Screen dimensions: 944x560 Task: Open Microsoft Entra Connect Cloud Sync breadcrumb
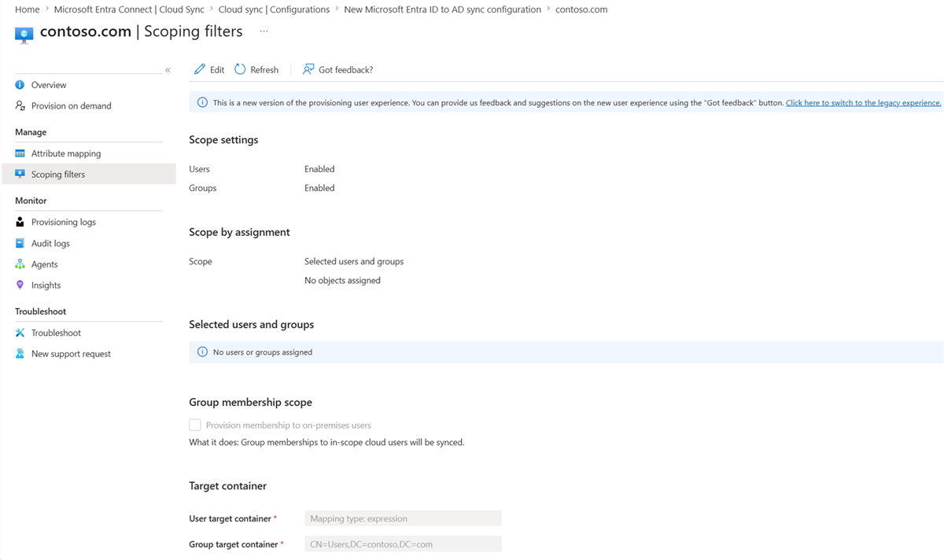point(129,9)
